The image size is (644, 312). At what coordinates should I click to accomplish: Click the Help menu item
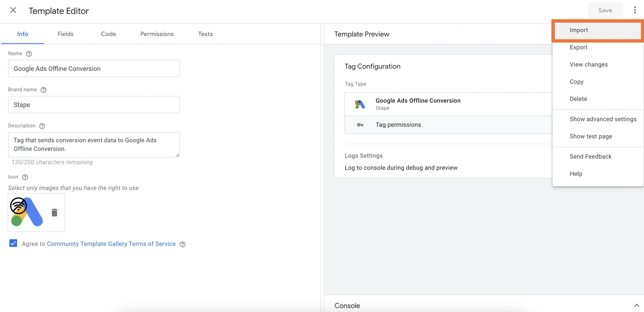[x=576, y=173]
